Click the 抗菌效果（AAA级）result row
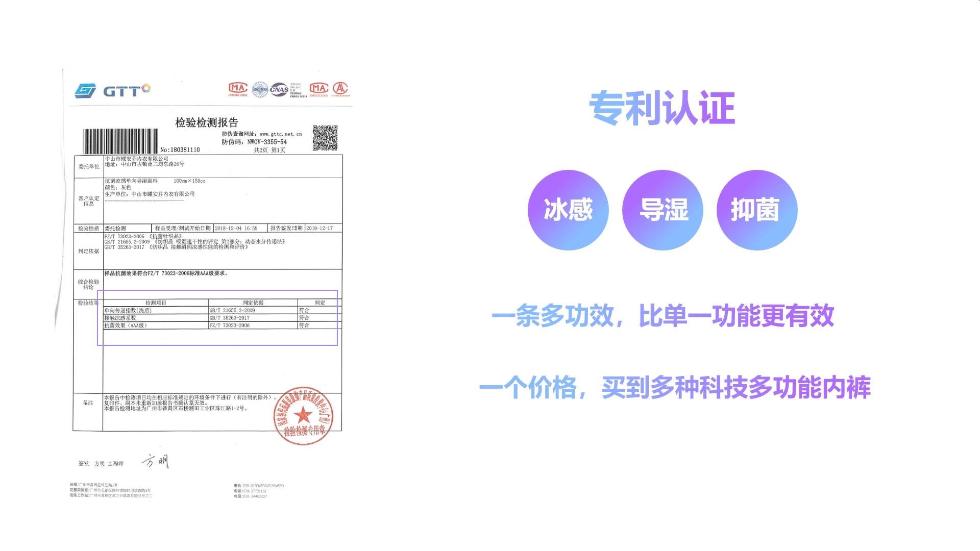This screenshot has height=551, width=980. pos(126,325)
